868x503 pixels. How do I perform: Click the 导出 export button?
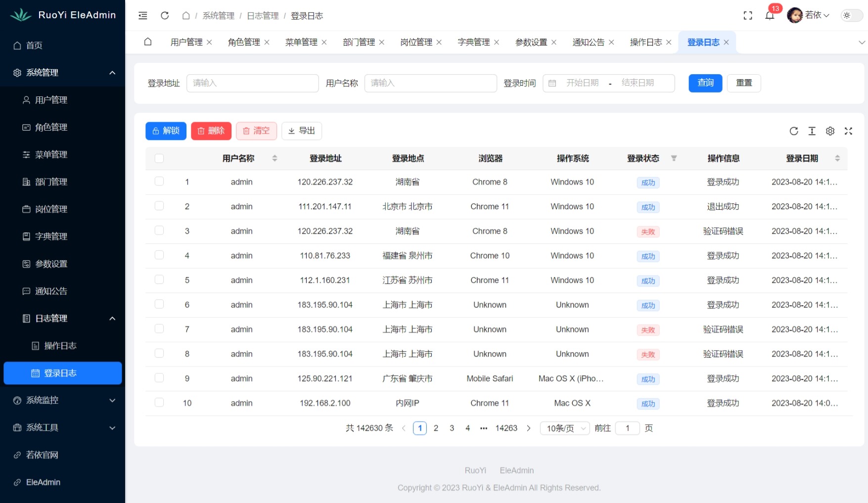302,131
